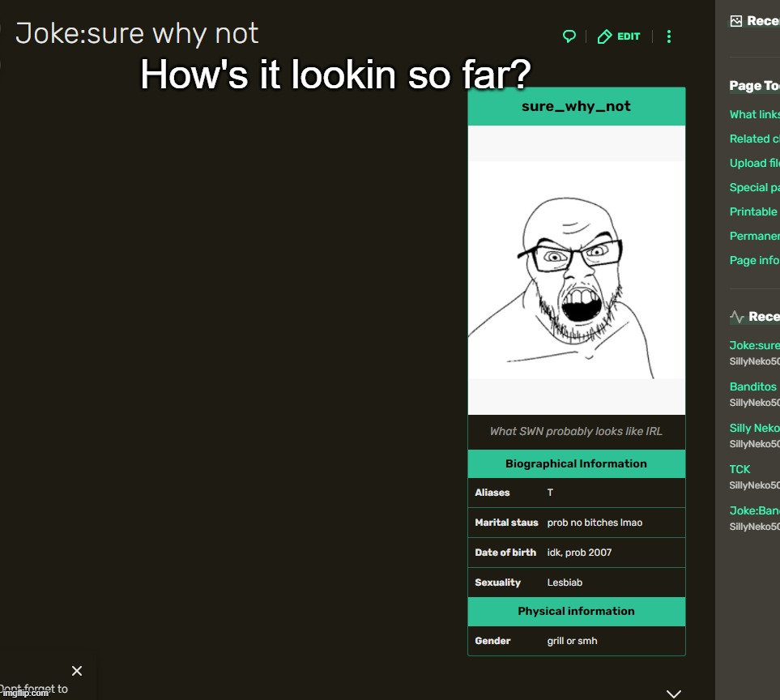
Task: Open the three-dot more options menu
Action: coord(668,36)
